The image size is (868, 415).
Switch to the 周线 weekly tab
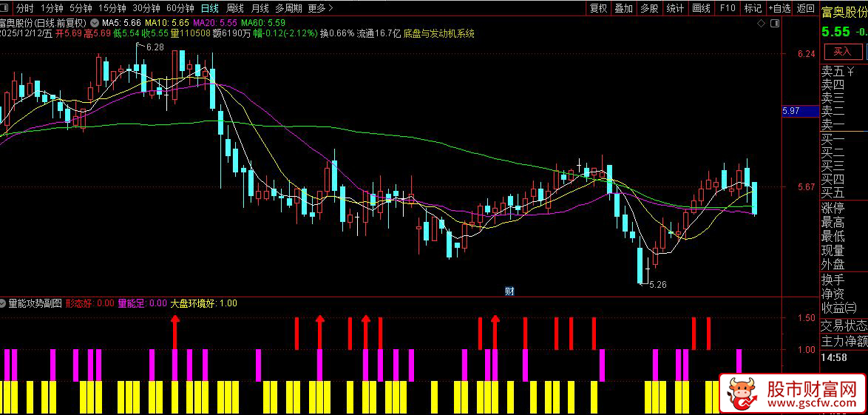point(234,8)
